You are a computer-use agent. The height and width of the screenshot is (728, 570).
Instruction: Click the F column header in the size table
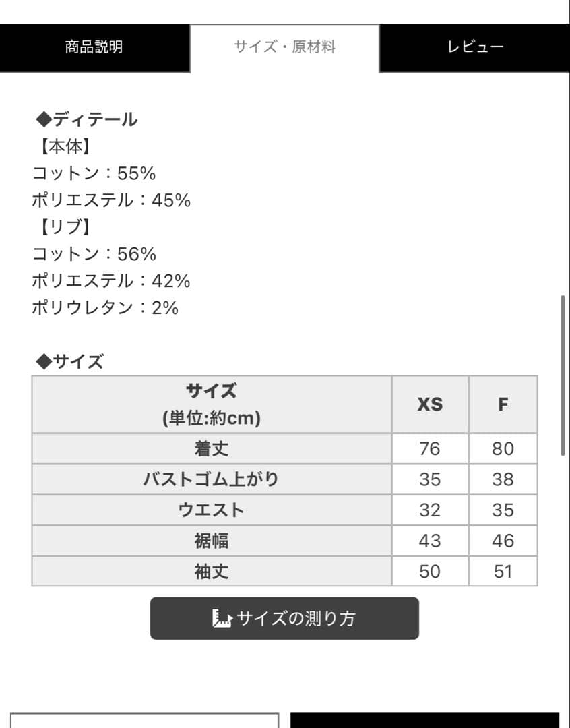(x=503, y=404)
